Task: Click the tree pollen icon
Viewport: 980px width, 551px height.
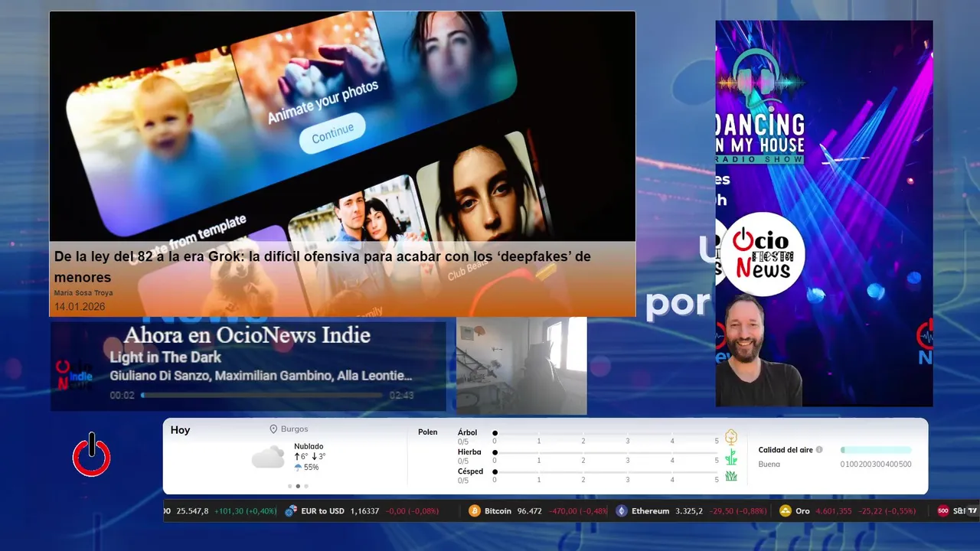Action: click(731, 437)
